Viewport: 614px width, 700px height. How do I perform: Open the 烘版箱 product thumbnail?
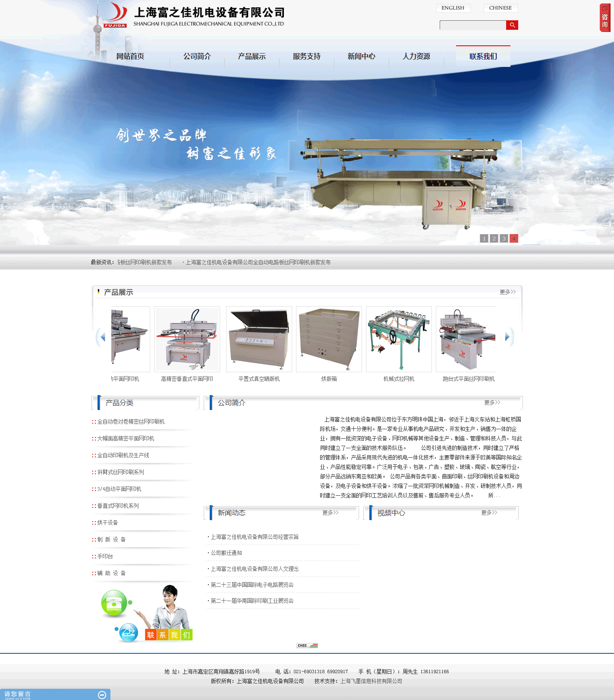(329, 339)
